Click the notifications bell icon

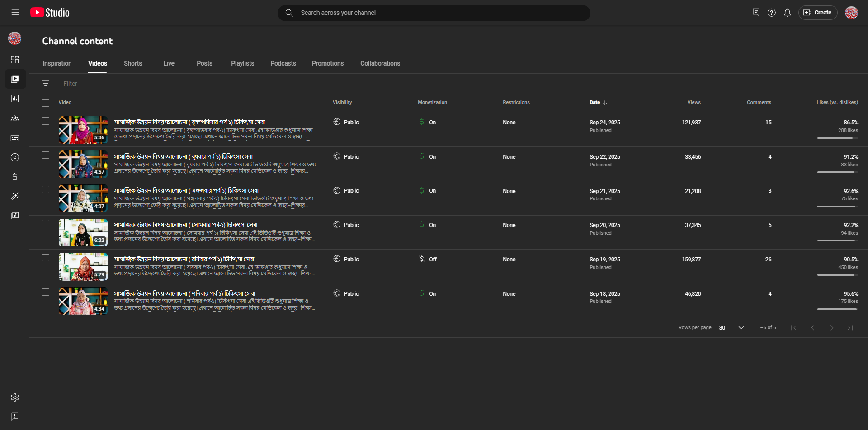[x=787, y=13]
